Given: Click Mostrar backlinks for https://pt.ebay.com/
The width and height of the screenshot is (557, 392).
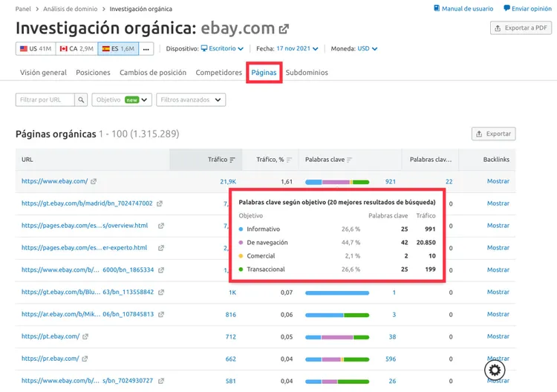Looking at the screenshot, I should point(498,336).
